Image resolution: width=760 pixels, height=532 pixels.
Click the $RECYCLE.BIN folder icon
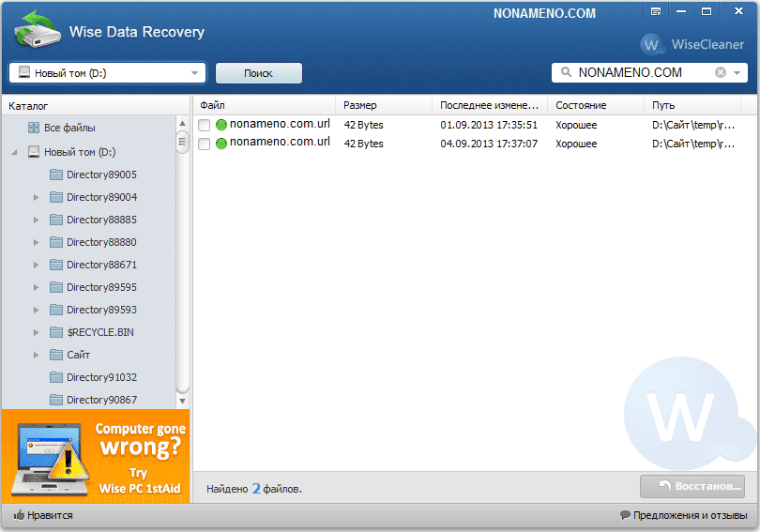tap(56, 332)
